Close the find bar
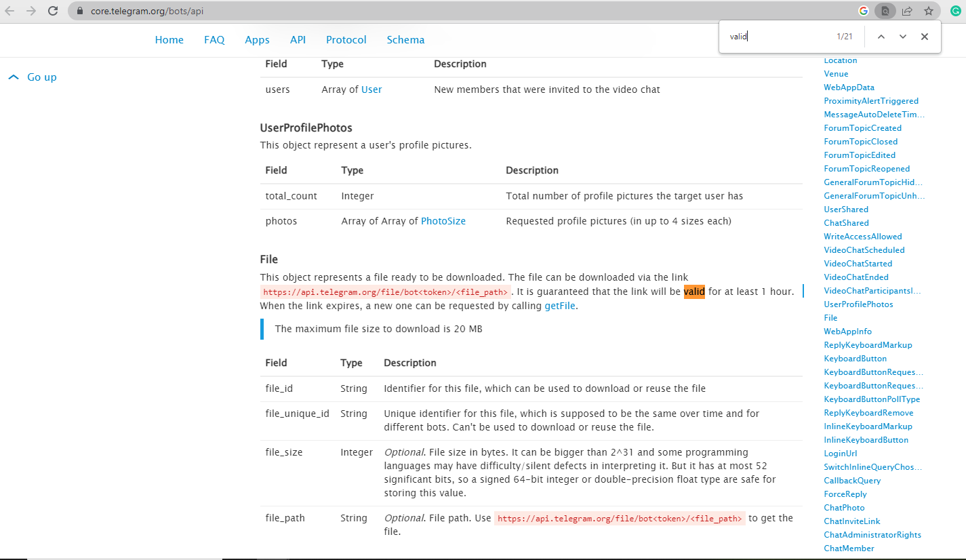The image size is (966, 560). 924,37
